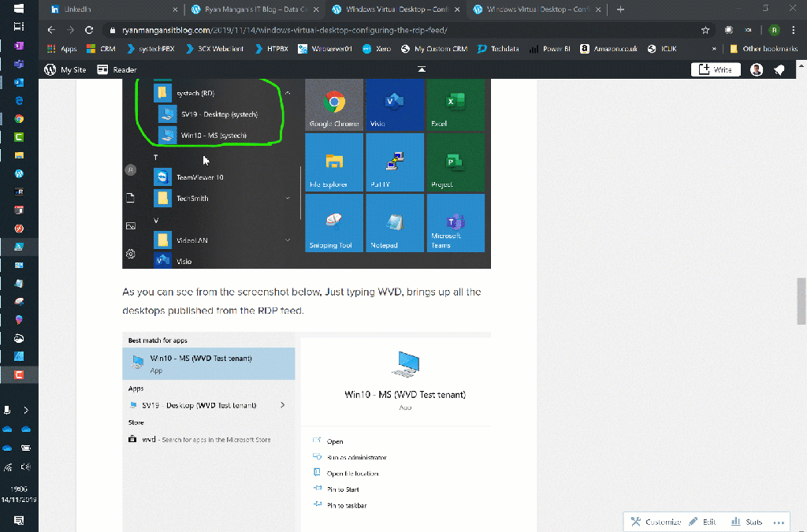807x532 pixels.
Task: Open File Explorer from the taskbar
Action: pos(19,155)
